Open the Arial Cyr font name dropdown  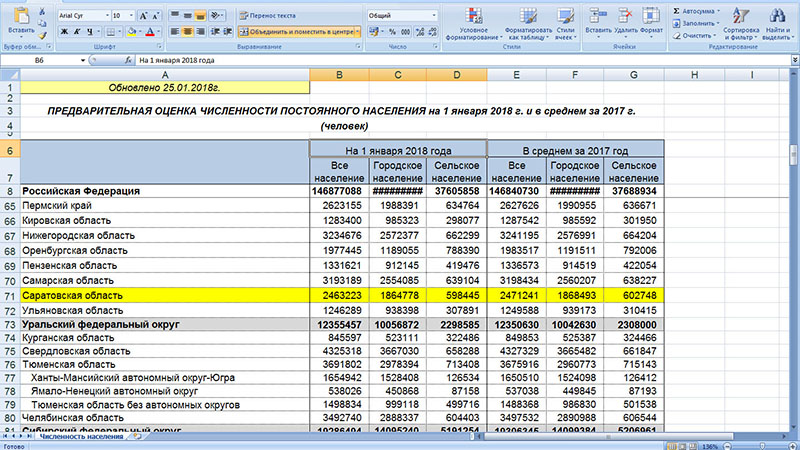[x=105, y=16]
